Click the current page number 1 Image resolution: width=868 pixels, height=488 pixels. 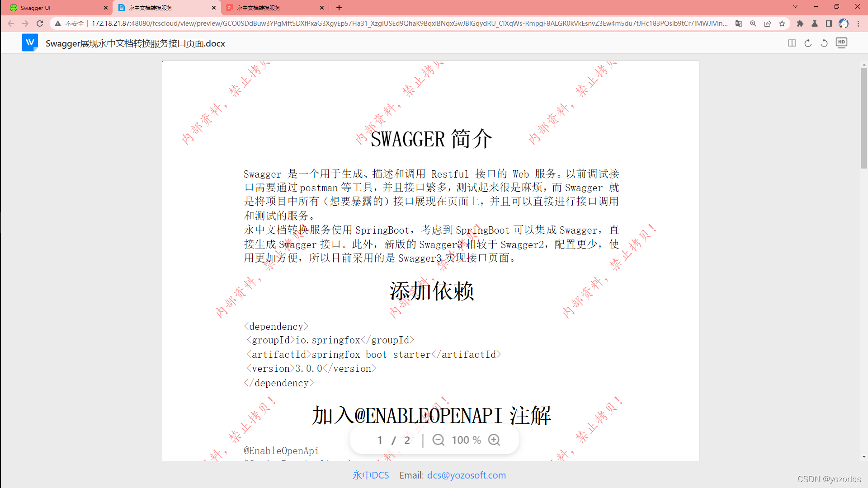pos(380,440)
